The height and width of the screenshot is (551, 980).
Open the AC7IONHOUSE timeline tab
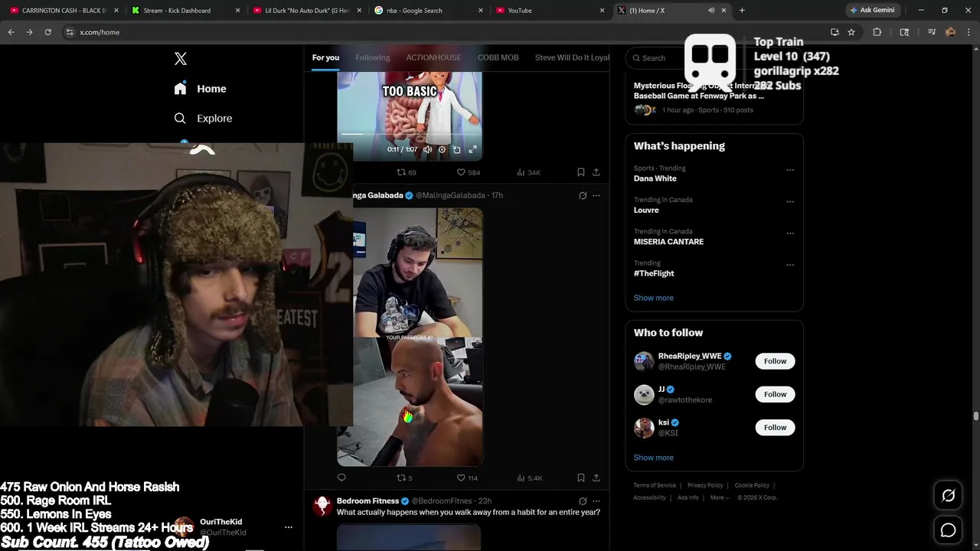click(433, 57)
